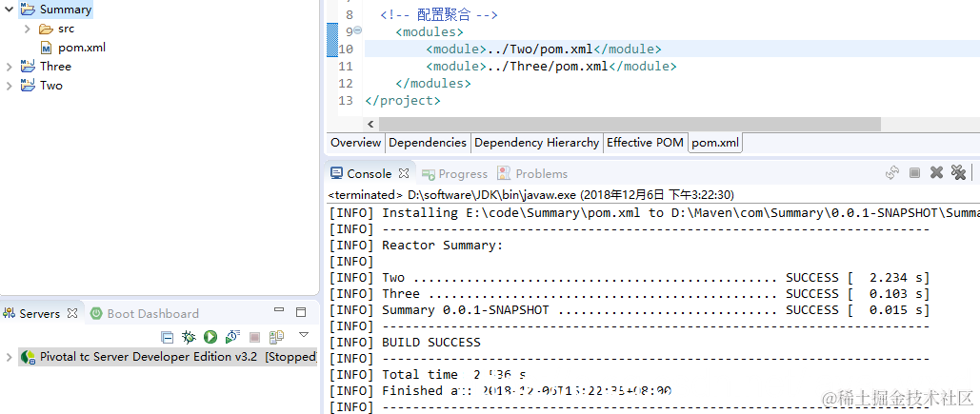Click the closing </project> tag
This screenshot has width=980, height=414.
[403, 101]
